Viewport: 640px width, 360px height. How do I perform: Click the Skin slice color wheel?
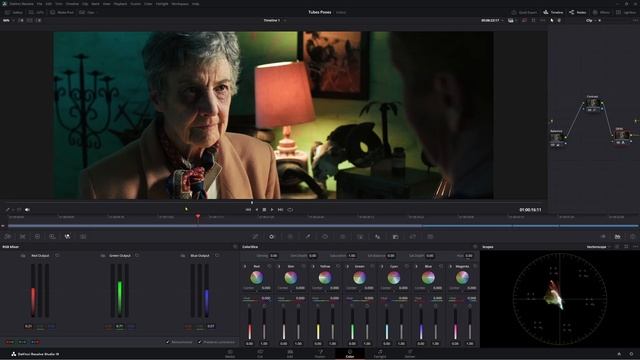291,278
